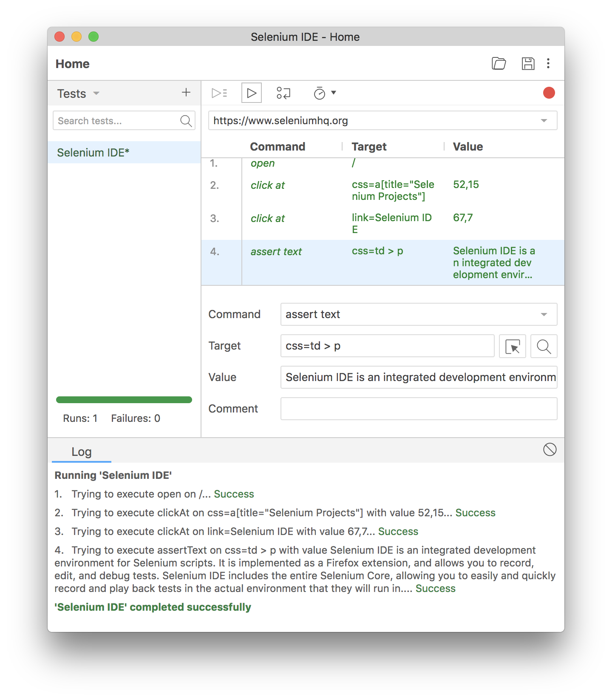Save project with floppy disk icon
Screen dimensions: 612x700
tap(528, 63)
